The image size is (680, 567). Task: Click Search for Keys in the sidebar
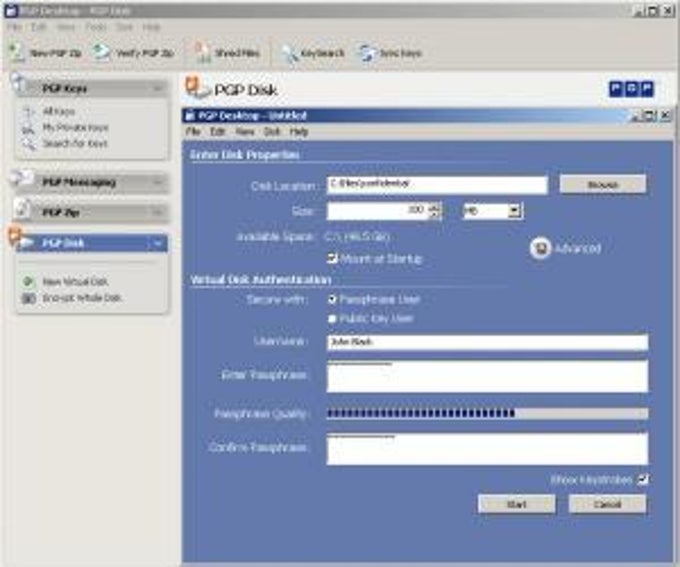[75, 144]
